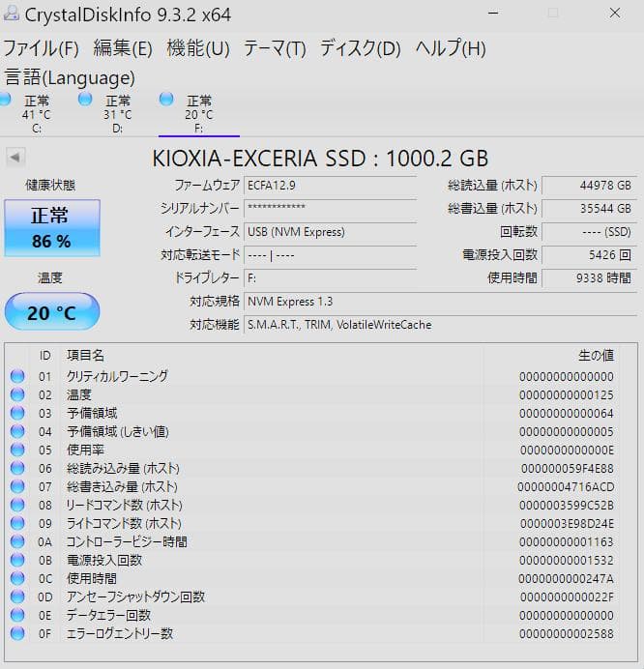Image resolution: width=644 pixels, height=669 pixels.
Task: Click the 対応転送モード field
Action: (x=331, y=255)
